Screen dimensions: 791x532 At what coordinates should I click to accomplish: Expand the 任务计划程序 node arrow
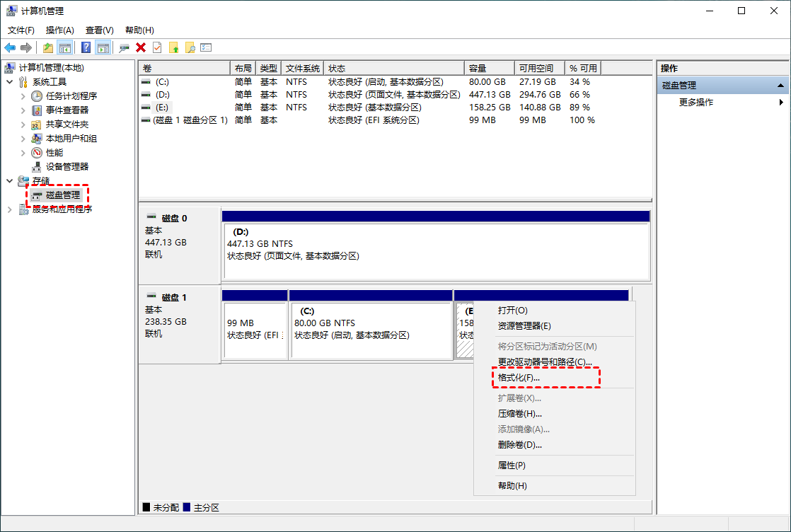coord(23,96)
